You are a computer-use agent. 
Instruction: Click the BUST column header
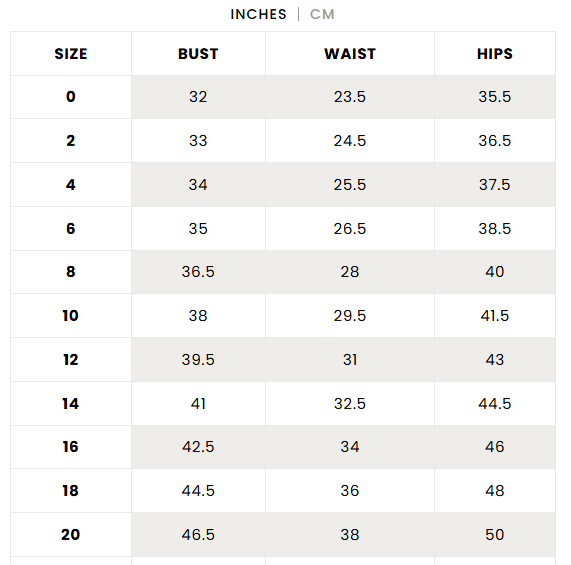point(198,54)
